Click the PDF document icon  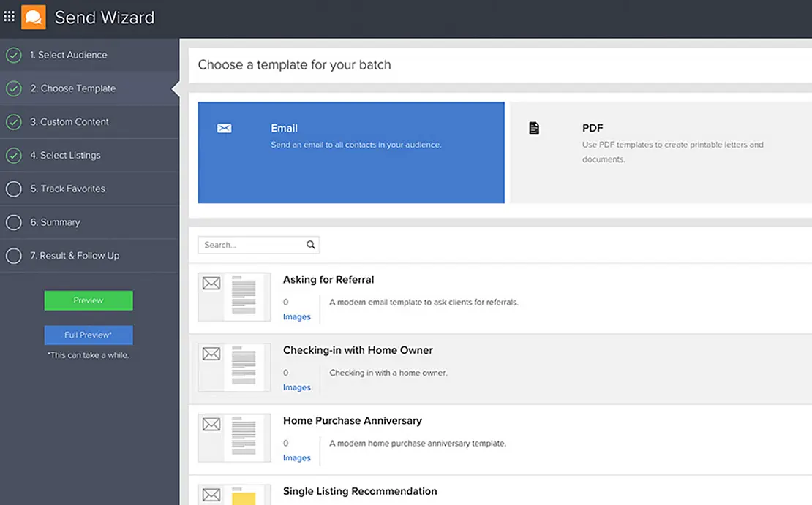[x=534, y=129]
